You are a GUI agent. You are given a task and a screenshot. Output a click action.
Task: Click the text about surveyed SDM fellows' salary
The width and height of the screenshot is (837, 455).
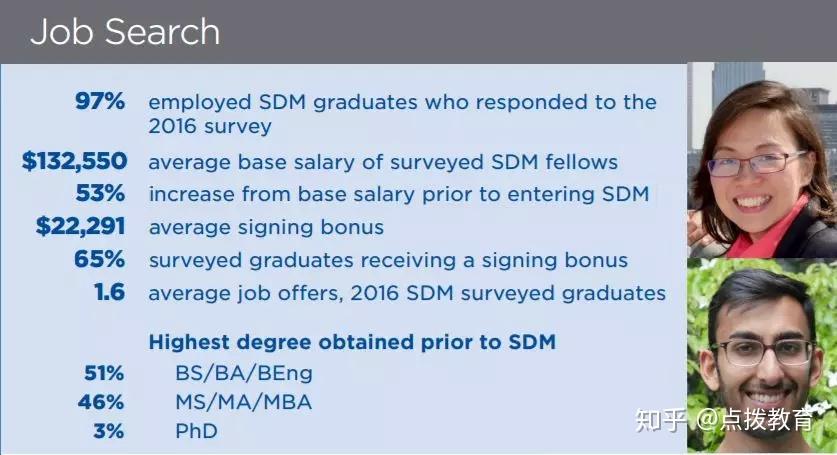(x=383, y=162)
